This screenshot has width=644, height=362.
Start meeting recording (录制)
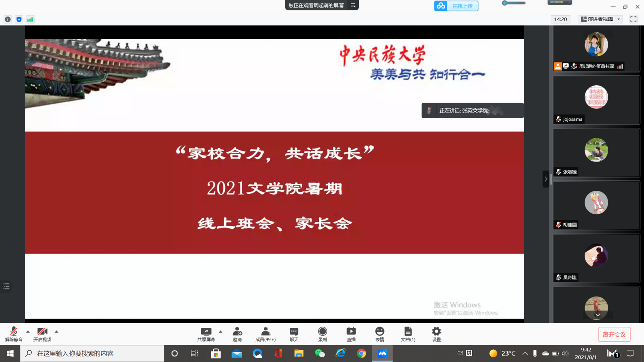tap(322, 334)
